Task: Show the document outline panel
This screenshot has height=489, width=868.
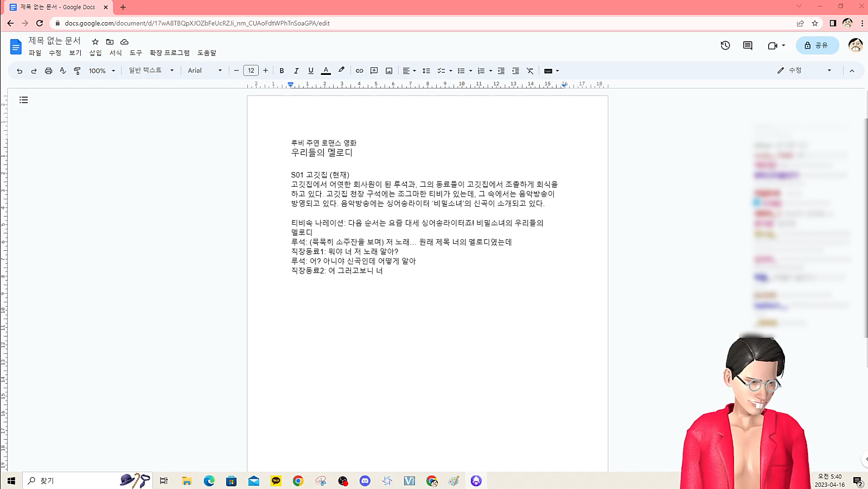Action: [x=23, y=100]
